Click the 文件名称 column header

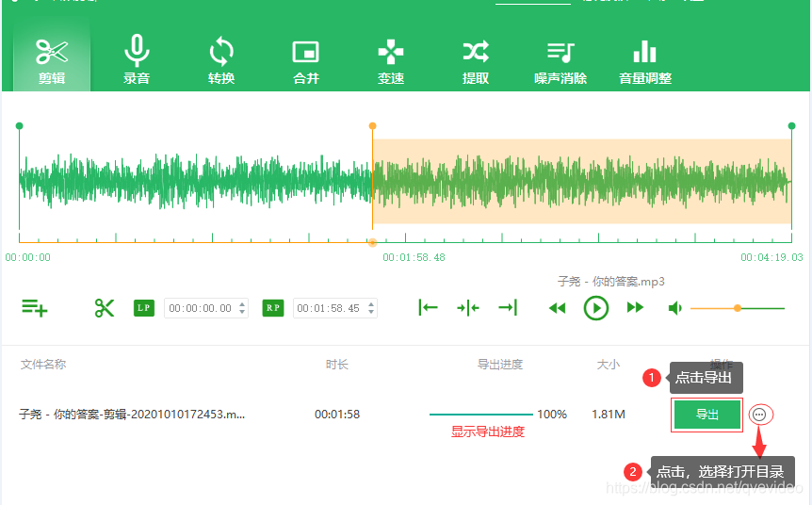[x=43, y=364]
